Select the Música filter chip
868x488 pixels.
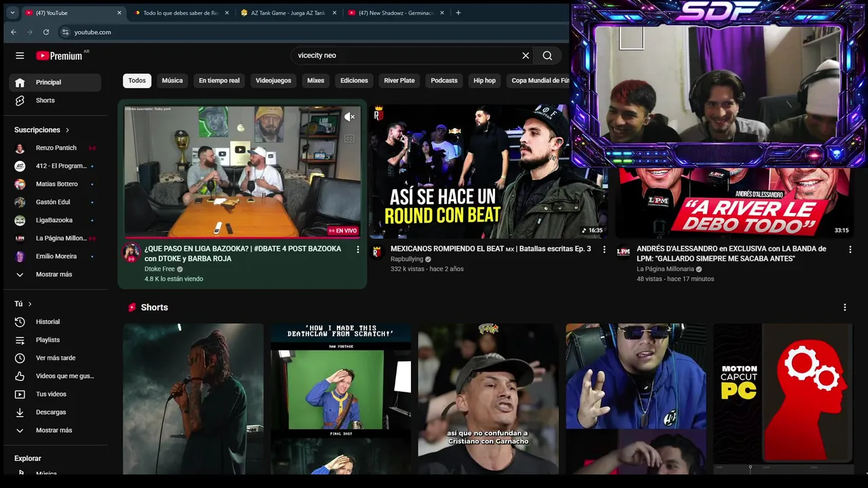pos(172,81)
